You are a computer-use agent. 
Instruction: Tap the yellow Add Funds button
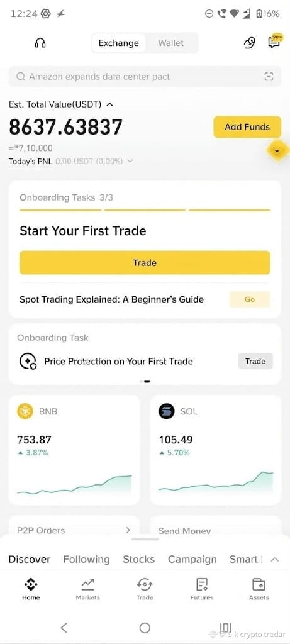coord(247,127)
